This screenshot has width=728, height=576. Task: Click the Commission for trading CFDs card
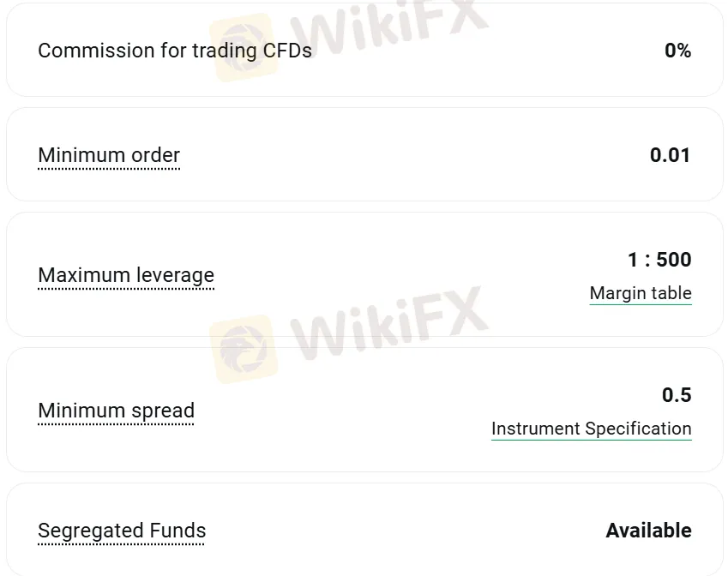[x=364, y=50]
